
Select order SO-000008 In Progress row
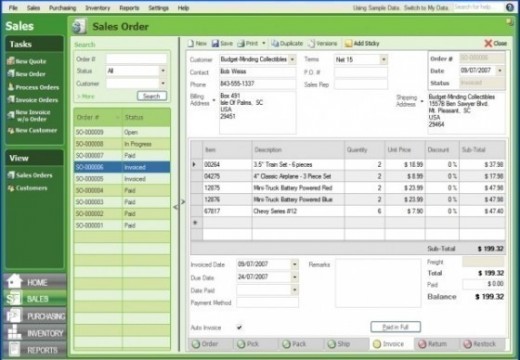[122, 144]
